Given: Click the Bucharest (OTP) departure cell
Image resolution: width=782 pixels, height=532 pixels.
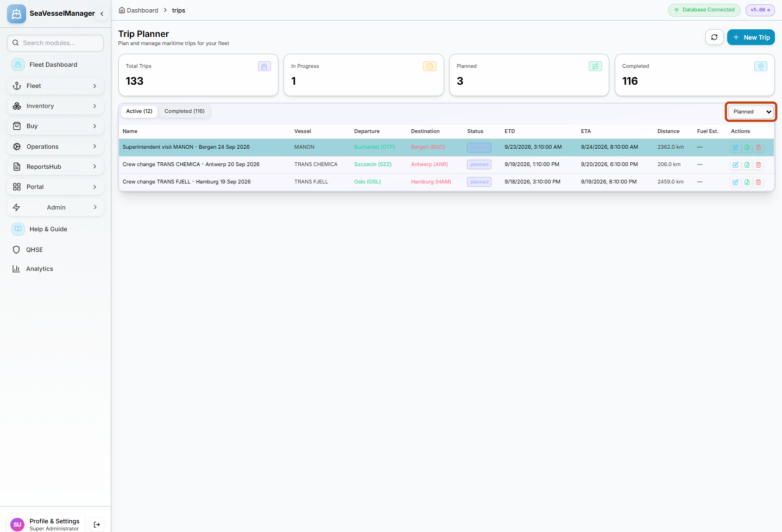Looking at the screenshot, I should point(374,147).
